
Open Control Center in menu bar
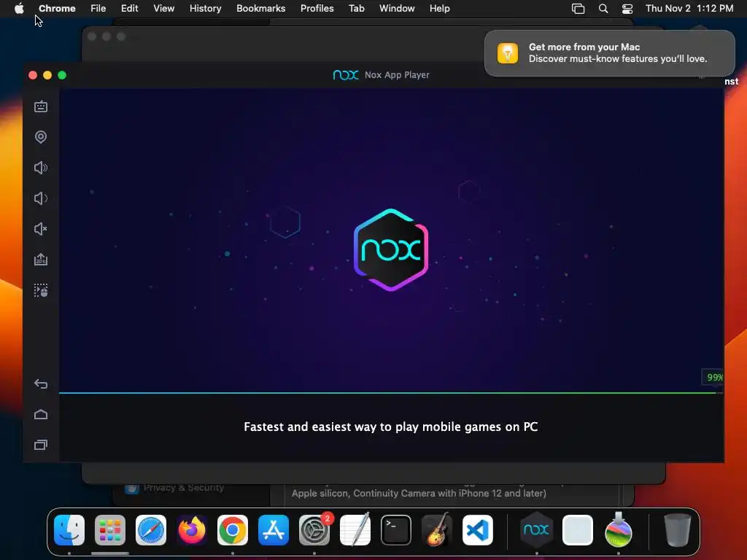[x=627, y=9]
